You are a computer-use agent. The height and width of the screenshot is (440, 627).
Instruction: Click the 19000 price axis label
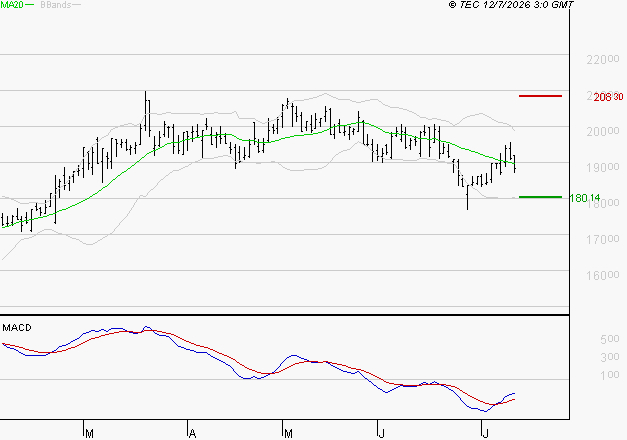coord(603,167)
